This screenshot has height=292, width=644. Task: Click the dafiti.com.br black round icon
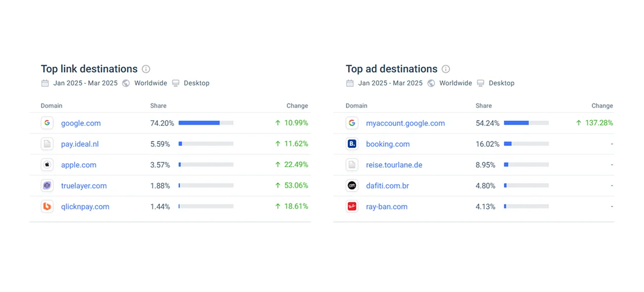(352, 186)
